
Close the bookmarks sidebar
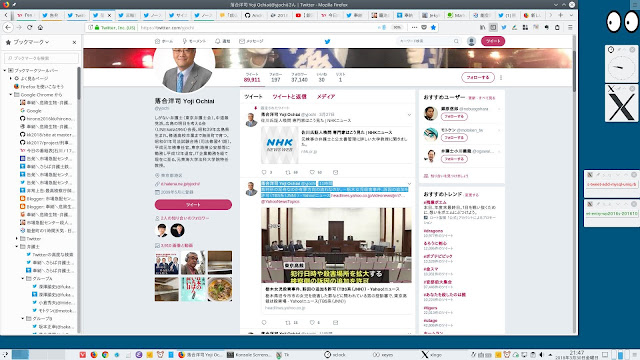[x=74, y=42]
